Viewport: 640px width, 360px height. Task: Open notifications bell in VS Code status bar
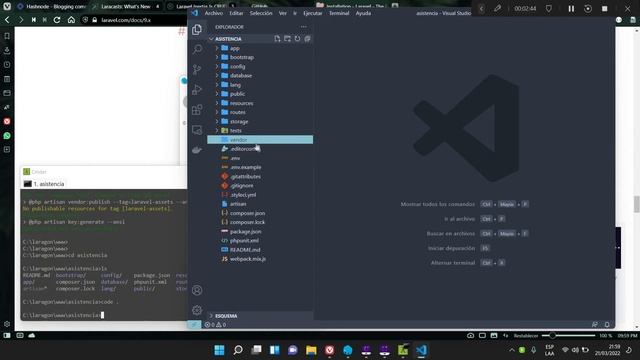click(x=607, y=324)
